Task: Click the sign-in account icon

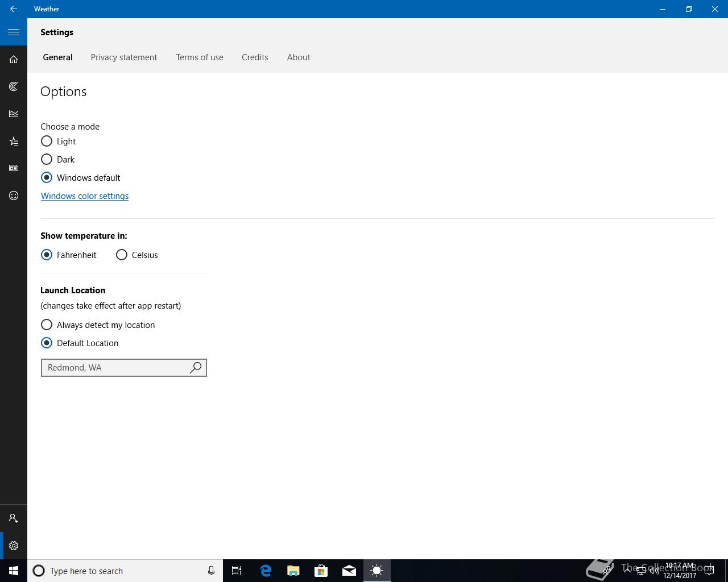Action: (x=14, y=518)
